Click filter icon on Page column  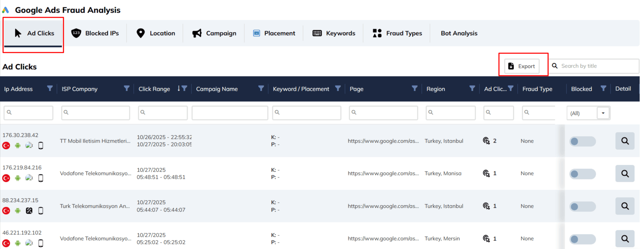[414, 89]
